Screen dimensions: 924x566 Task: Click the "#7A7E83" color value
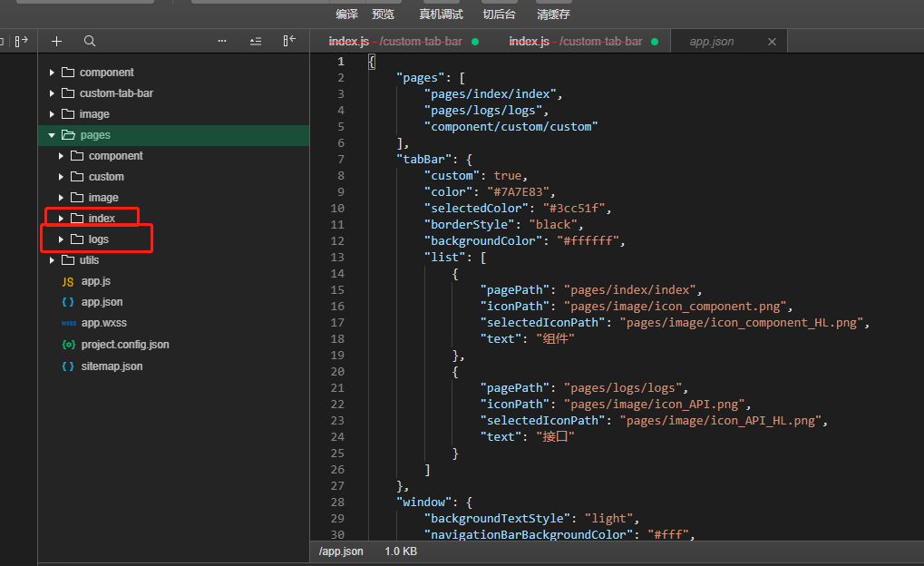click(x=519, y=191)
